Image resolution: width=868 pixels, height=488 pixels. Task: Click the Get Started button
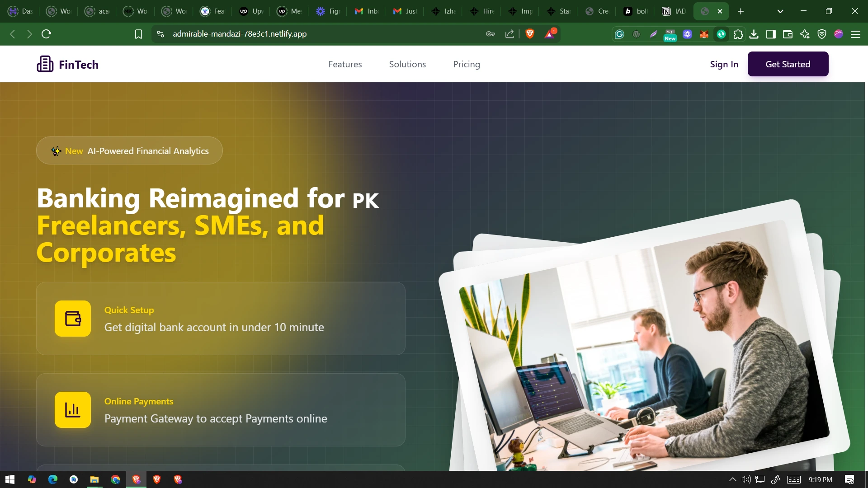pos(788,64)
